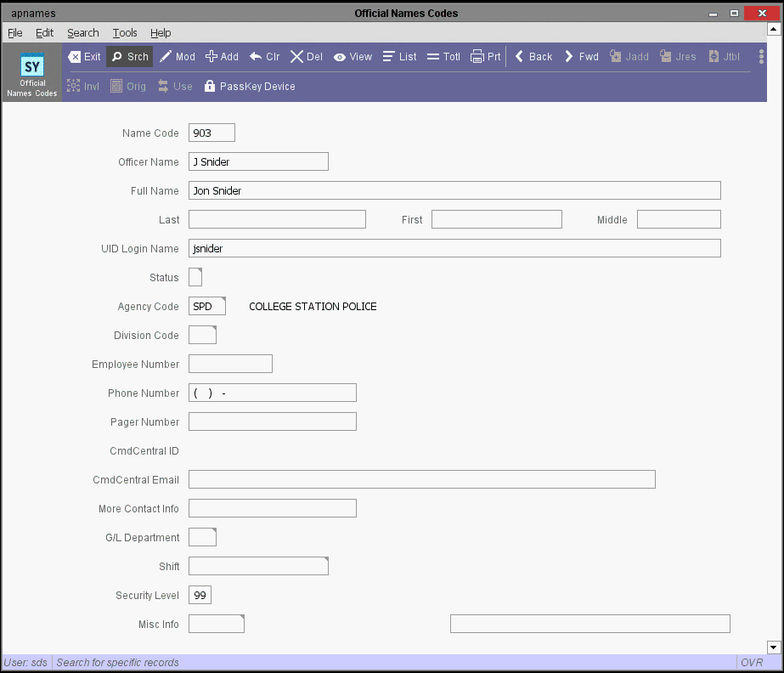The height and width of the screenshot is (673, 784).
Task: Open the Tools menu
Action: coord(125,33)
